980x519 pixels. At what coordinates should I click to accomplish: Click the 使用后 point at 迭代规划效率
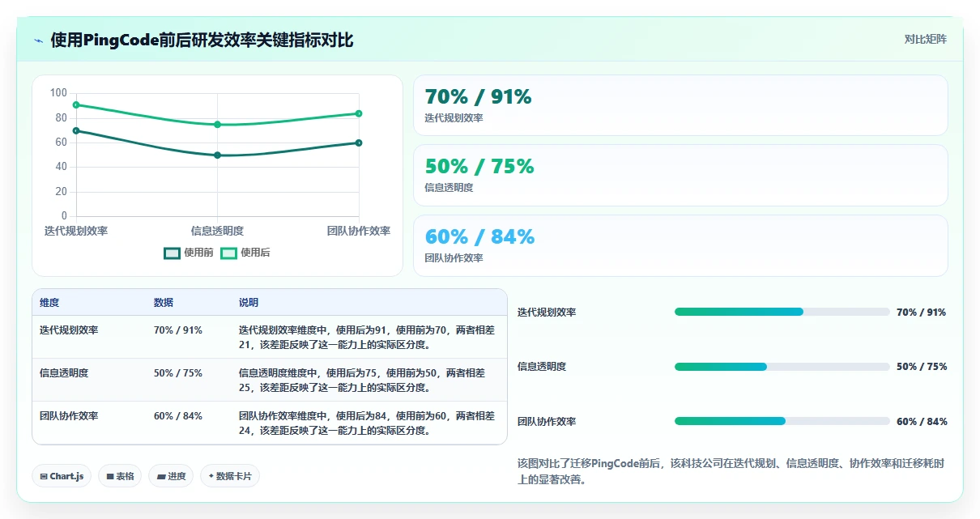[x=76, y=104]
